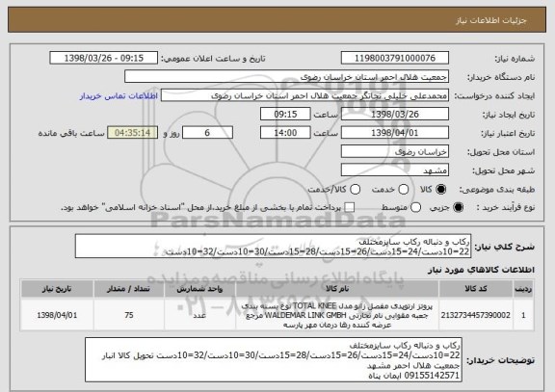Viewport: 555px width, 392px height.
Task: Select the جزیی purchase type radio
Action: coord(459,208)
